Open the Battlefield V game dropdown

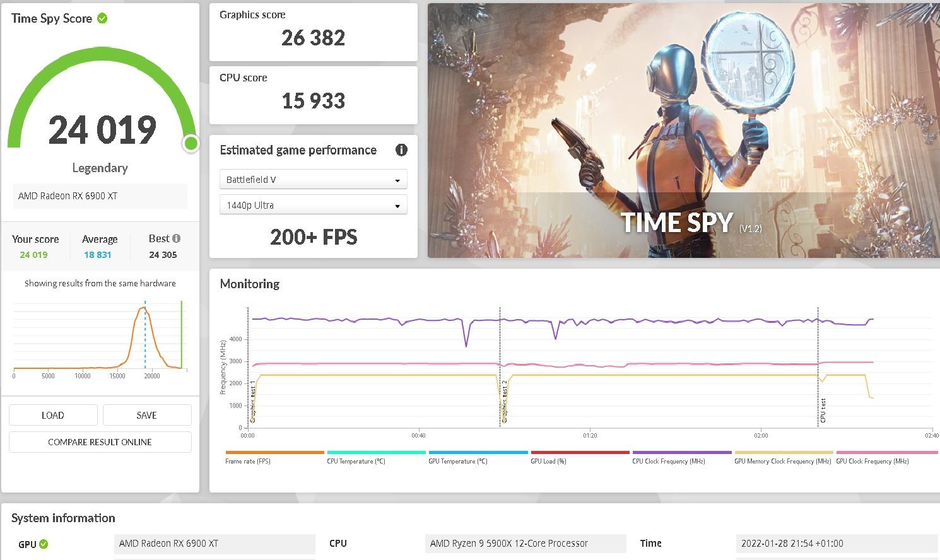pos(314,180)
